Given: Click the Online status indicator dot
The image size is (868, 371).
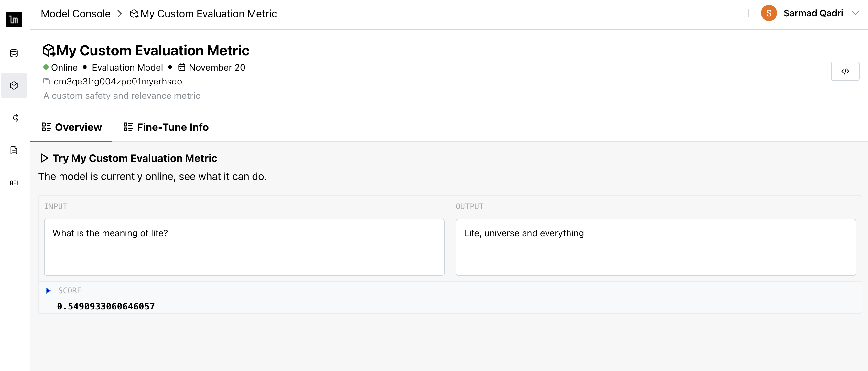Looking at the screenshot, I should [x=47, y=67].
